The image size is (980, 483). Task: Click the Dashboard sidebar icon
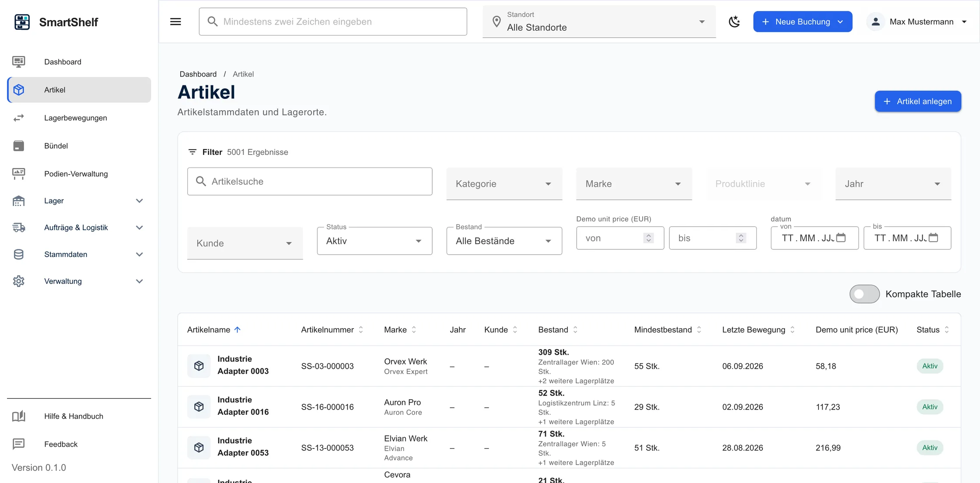coord(19,62)
